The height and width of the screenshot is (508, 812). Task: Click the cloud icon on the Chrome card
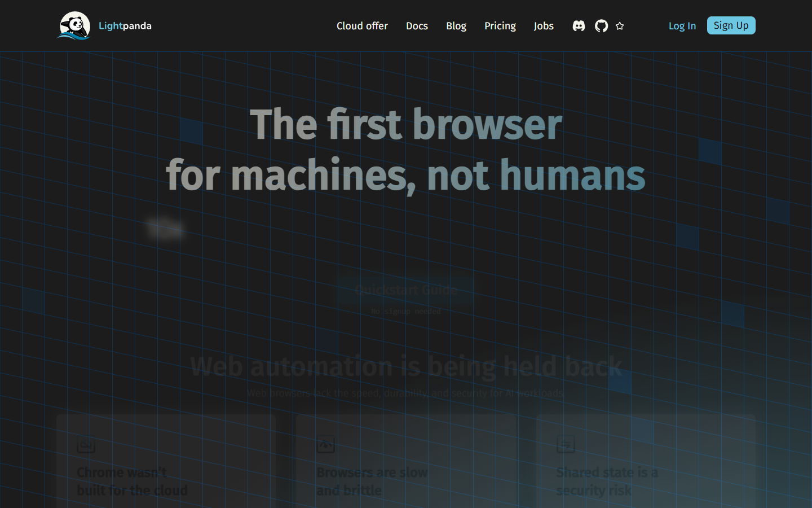(x=86, y=445)
